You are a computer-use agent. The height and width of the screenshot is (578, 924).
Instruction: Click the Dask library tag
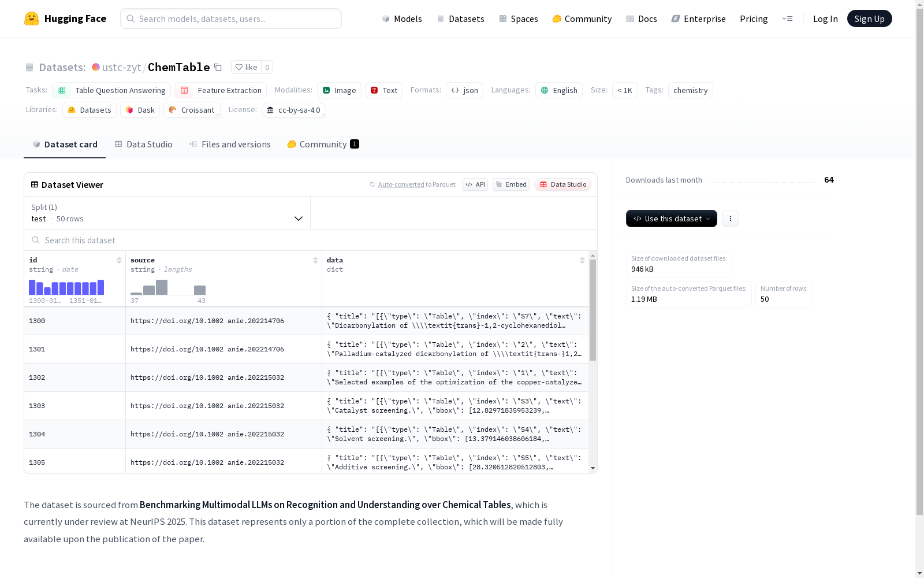point(140,110)
